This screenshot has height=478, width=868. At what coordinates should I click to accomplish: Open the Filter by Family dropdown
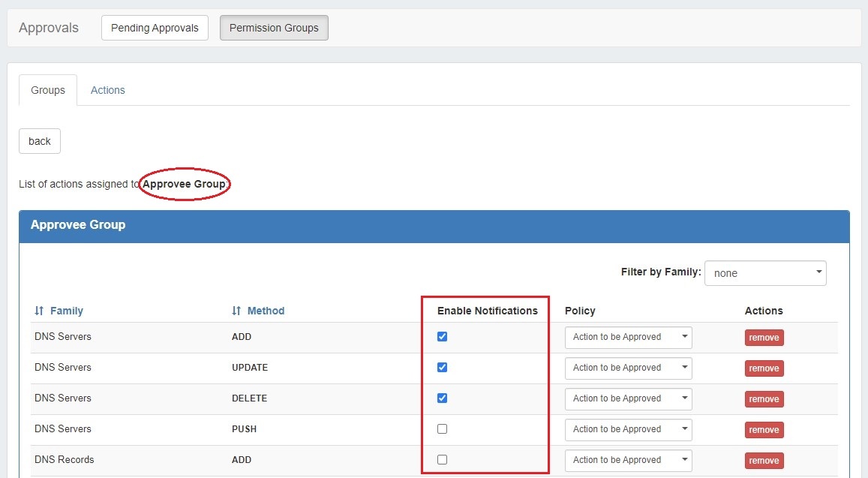pyautogui.click(x=764, y=273)
